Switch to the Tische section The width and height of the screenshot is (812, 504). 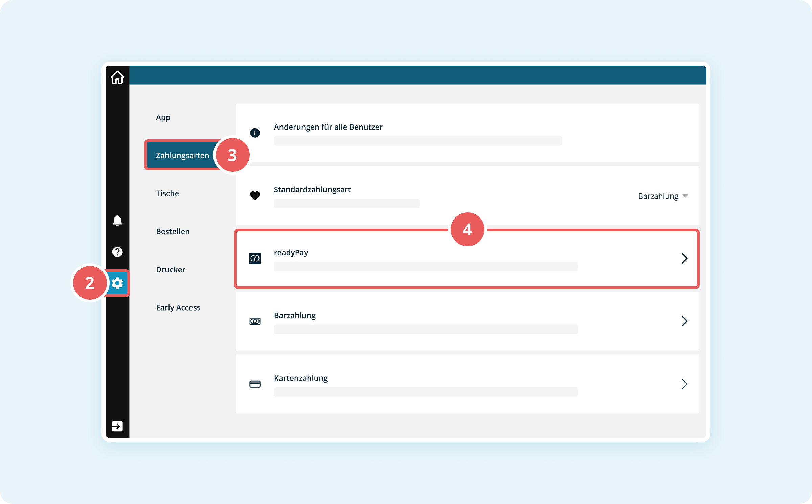pos(167,193)
